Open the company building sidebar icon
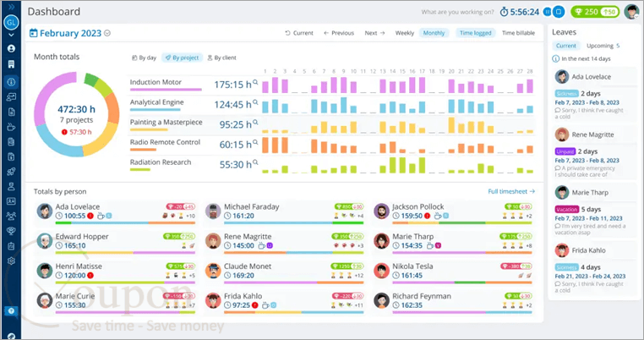Viewport: 644px width, 340px height. pyautogui.click(x=11, y=64)
